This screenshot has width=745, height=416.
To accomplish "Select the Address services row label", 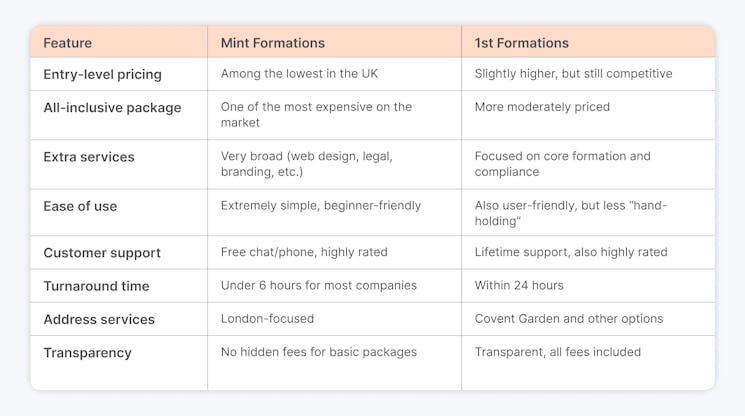I will click(x=99, y=319).
